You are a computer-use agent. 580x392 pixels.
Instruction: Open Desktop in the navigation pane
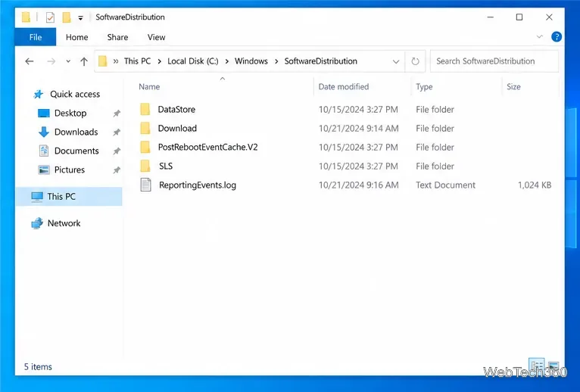click(70, 113)
